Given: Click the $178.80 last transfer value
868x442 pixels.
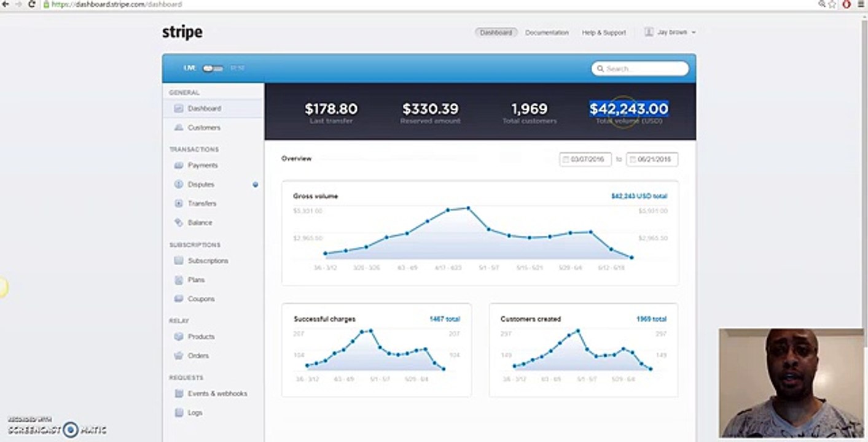Looking at the screenshot, I should [331, 109].
